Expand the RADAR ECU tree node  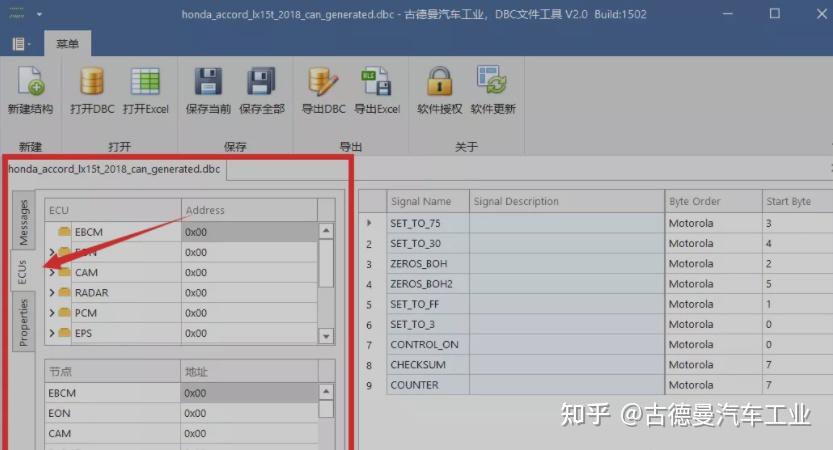point(52,293)
